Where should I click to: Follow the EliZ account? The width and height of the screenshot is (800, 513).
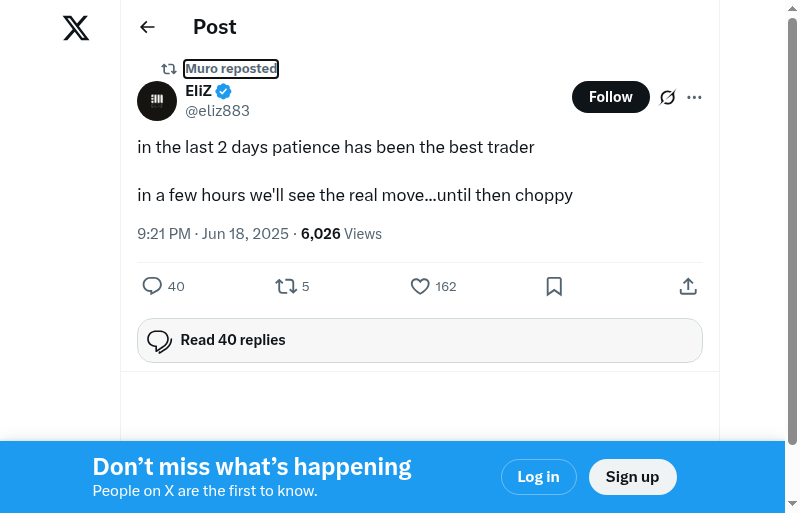[x=610, y=97]
